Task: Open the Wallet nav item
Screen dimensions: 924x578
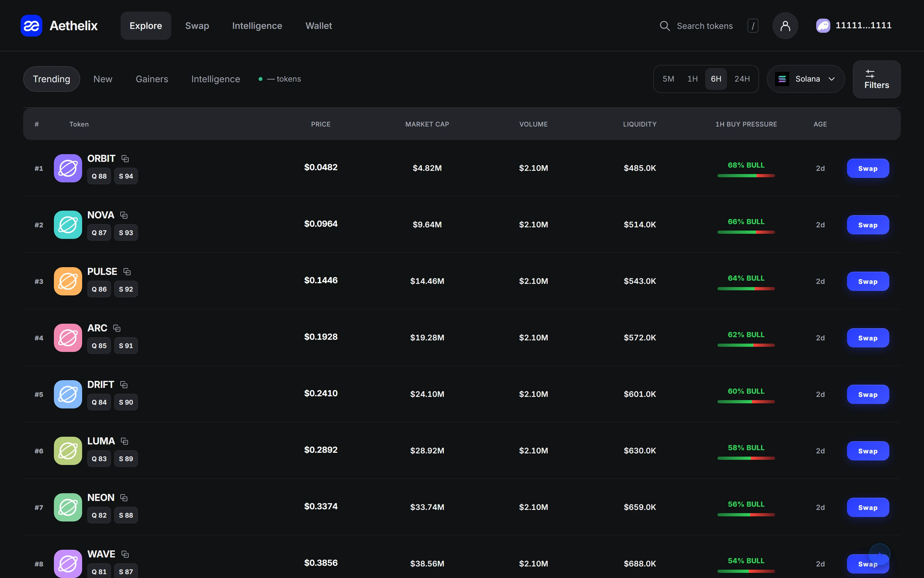Action: (x=319, y=26)
